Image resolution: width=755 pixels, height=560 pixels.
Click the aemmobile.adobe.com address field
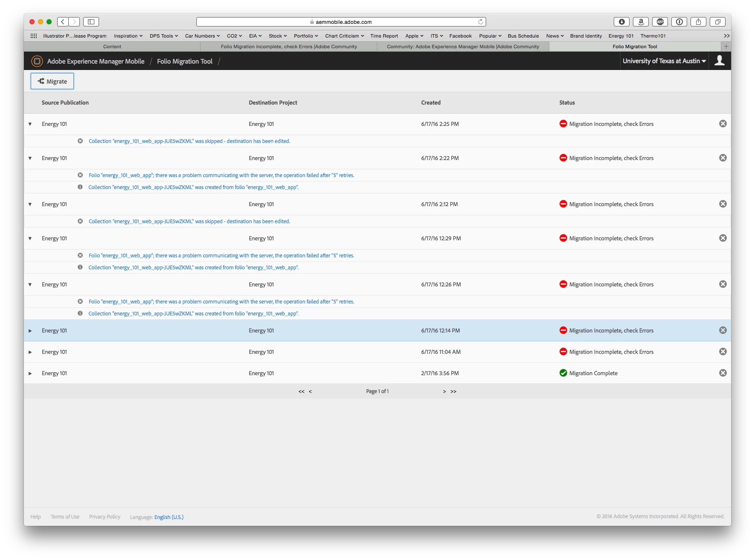click(x=341, y=22)
